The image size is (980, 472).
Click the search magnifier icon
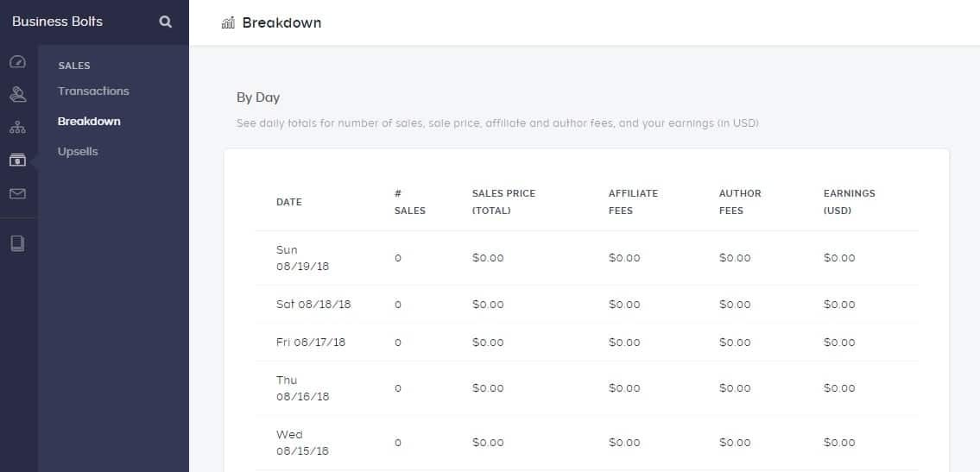pyautogui.click(x=166, y=22)
